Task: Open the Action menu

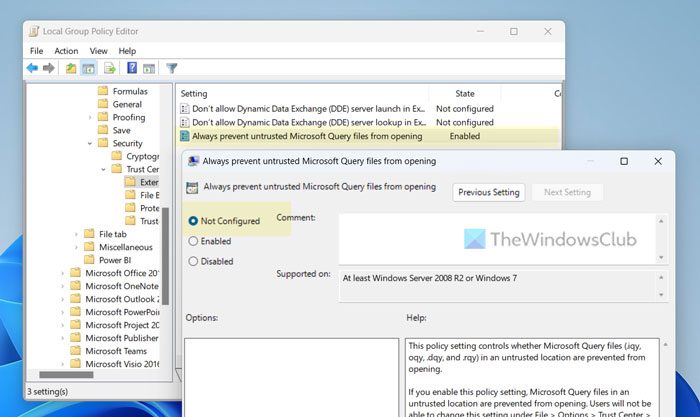Action: (x=66, y=51)
